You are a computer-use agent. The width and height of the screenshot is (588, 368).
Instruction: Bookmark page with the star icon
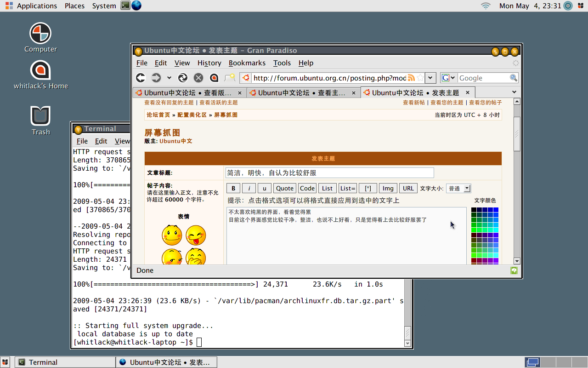(x=420, y=78)
